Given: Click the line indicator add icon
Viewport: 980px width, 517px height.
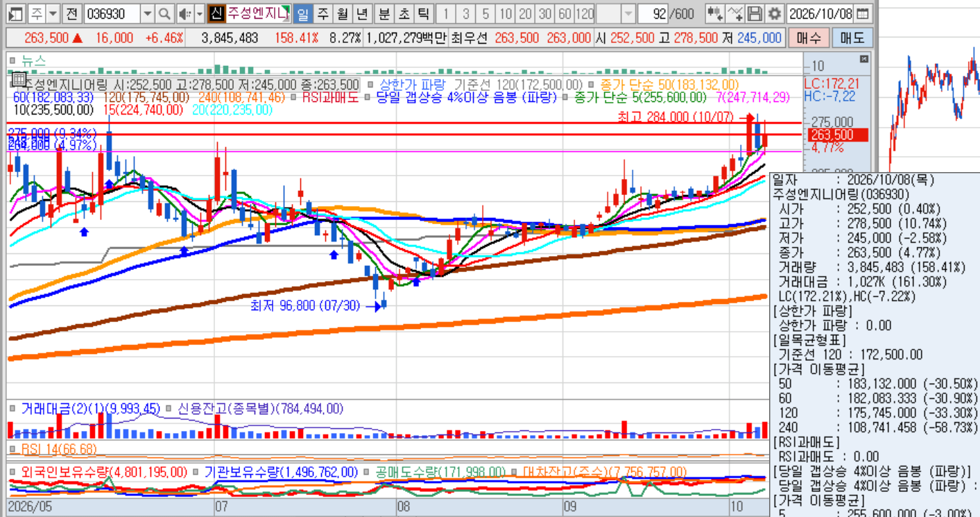Looking at the screenshot, I should tap(735, 13).
